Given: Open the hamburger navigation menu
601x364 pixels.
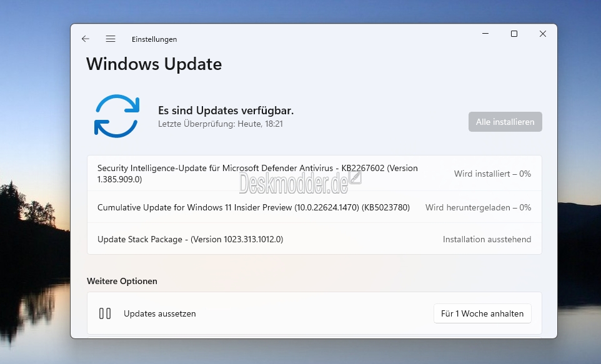Looking at the screenshot, I should click(x=111, y=39).
